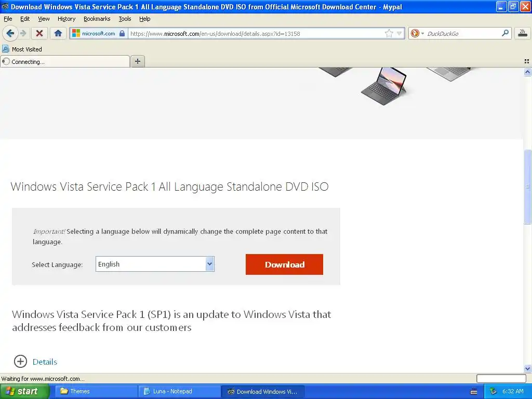
Task: Click the search magnifier icon
Action: [x=505, y=33]
